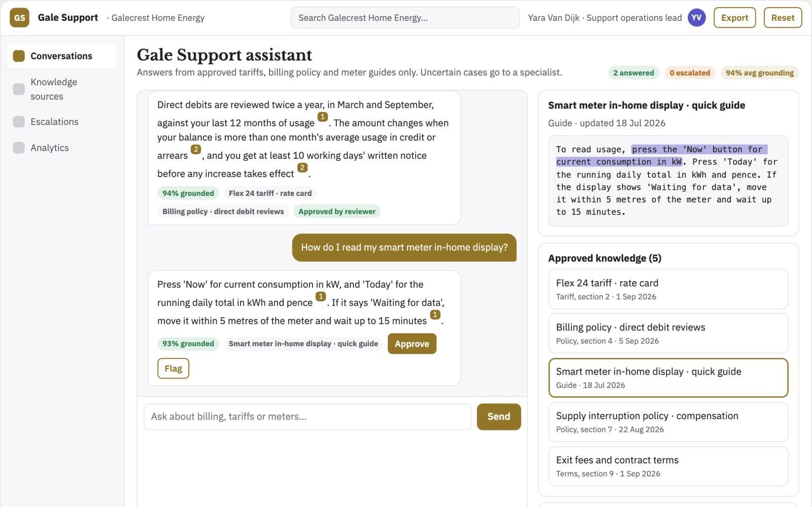Click the highlighted 'press the Now button' passage
This screenshot has height=507, width=812.
[661, 155]
